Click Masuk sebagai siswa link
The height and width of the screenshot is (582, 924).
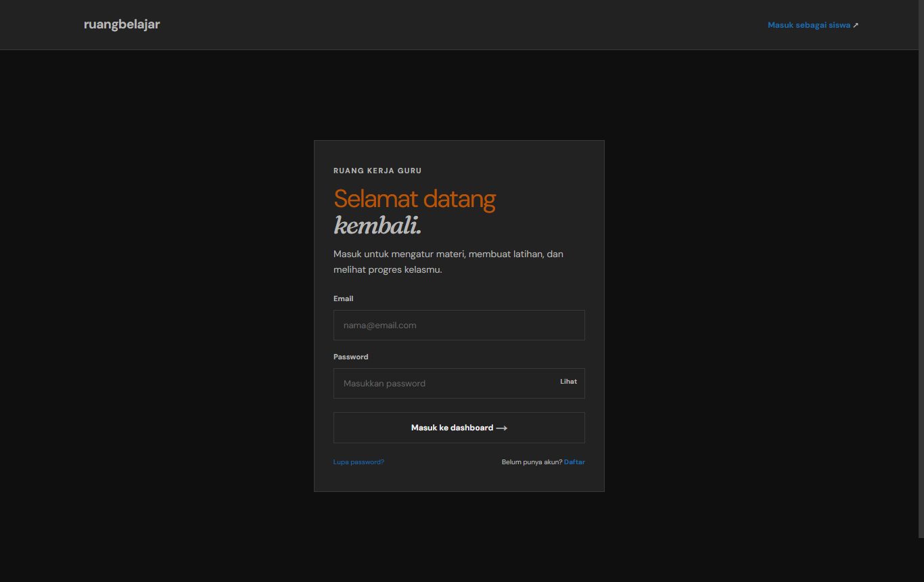click(x=812, y=25)
